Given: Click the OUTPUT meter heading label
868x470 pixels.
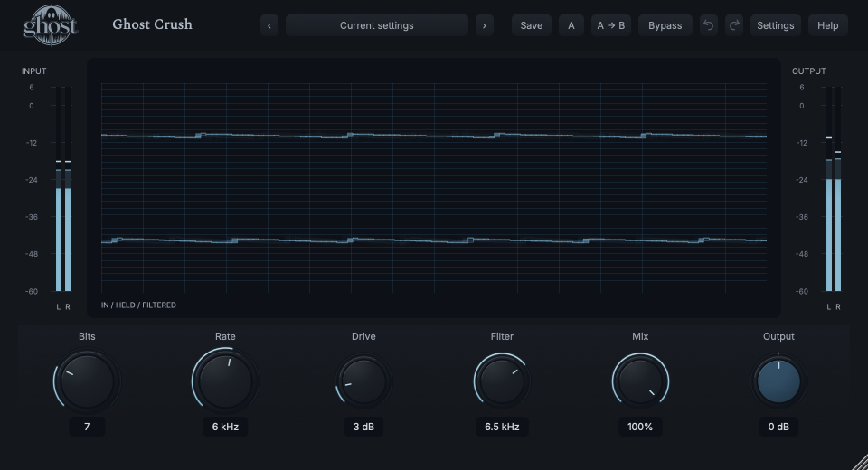Looking at the screenshot, I should tap(808, 70).
